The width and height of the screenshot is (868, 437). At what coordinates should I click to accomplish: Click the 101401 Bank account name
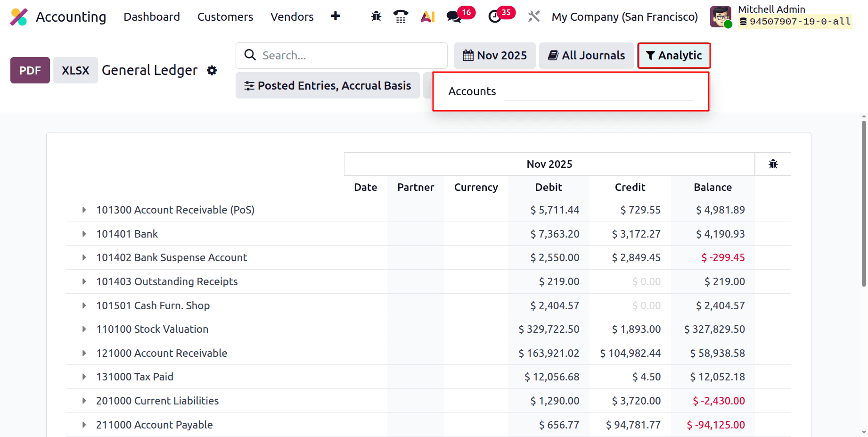[x=127, y=234]
